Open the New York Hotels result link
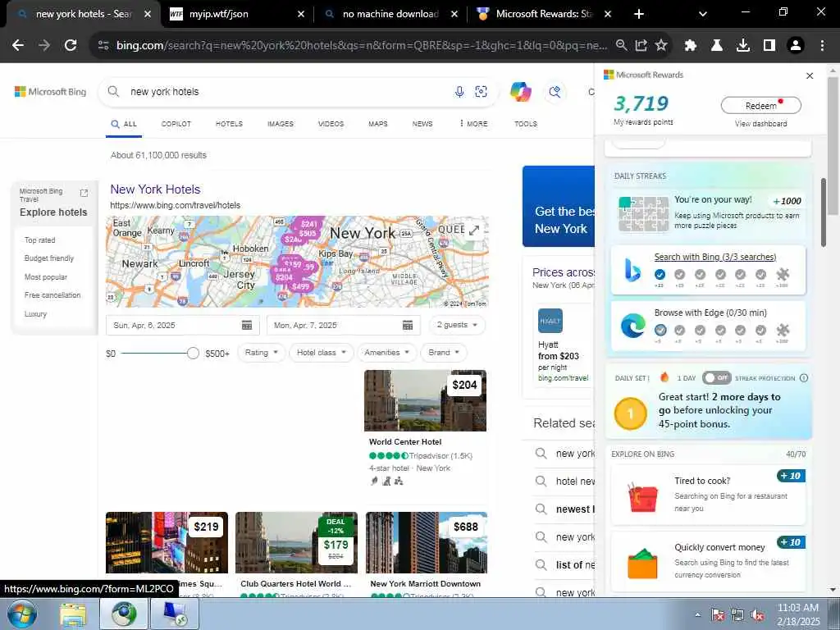The width and height of the screenshot is (840, 630). click(155, 189)
